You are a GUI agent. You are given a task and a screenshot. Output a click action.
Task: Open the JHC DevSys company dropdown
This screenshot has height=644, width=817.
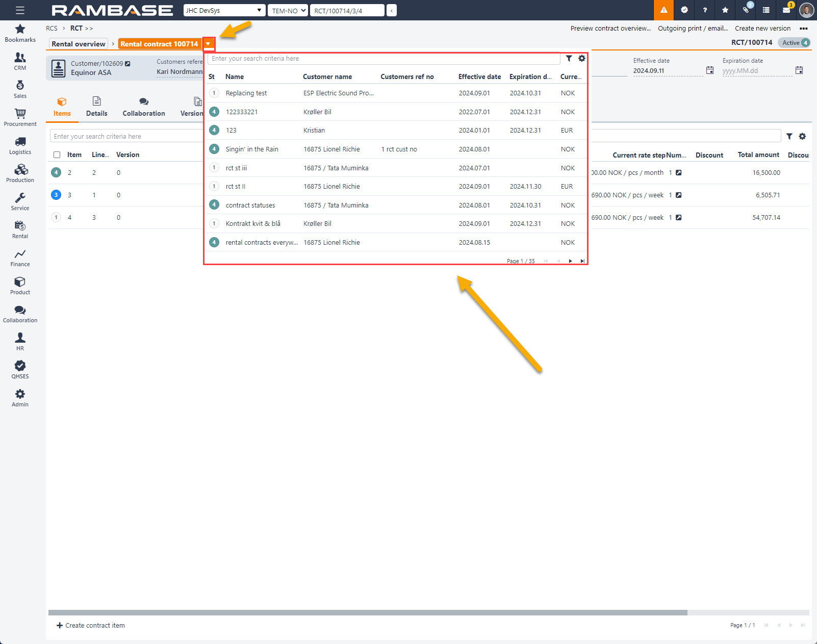(224, 10)
